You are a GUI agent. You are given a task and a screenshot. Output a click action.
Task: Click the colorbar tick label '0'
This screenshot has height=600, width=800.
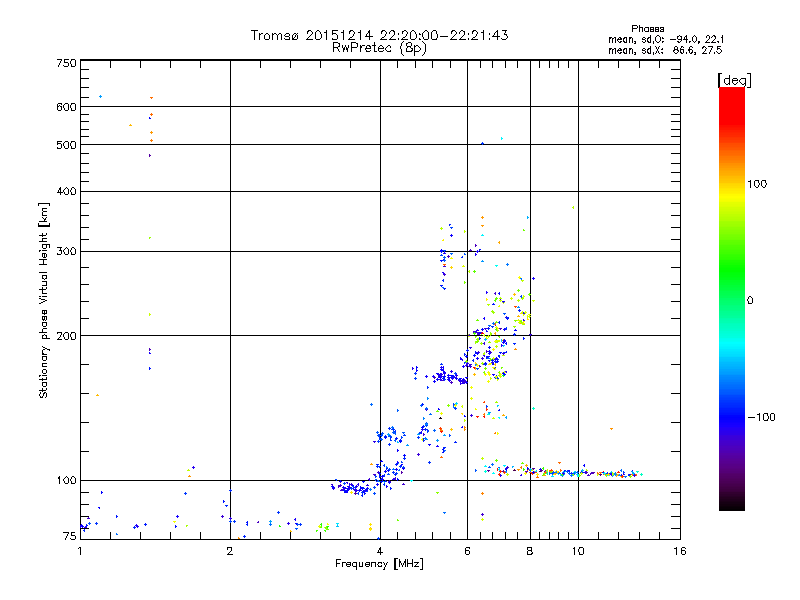[x=750, y=301]
